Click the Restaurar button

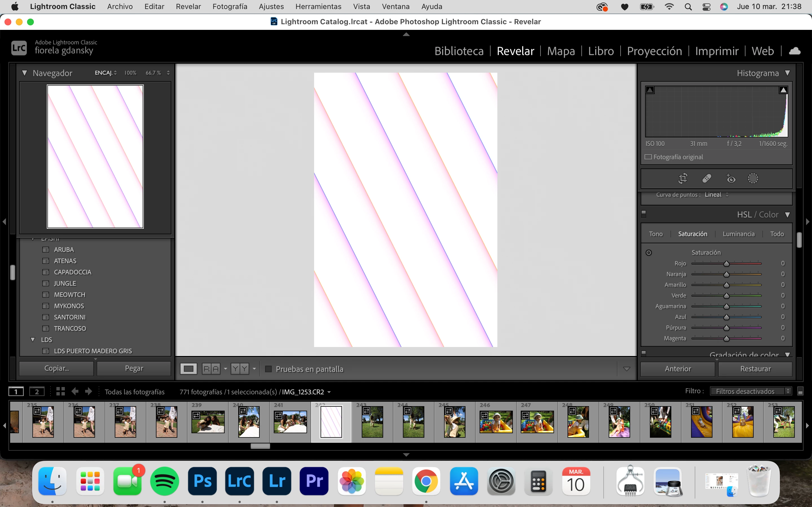coord(755,368)
